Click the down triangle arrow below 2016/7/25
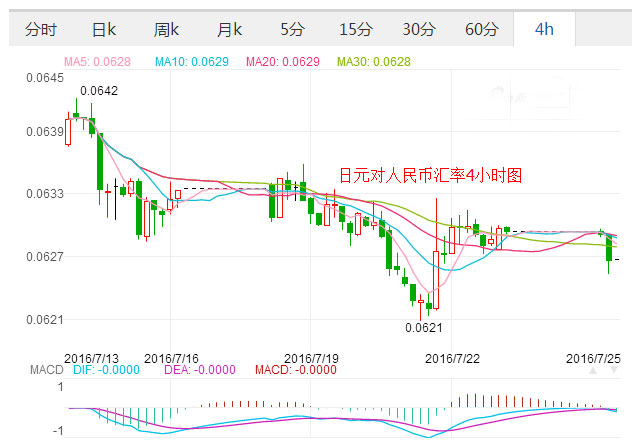This screenshot has height=441, width=632. click(614, 371)
